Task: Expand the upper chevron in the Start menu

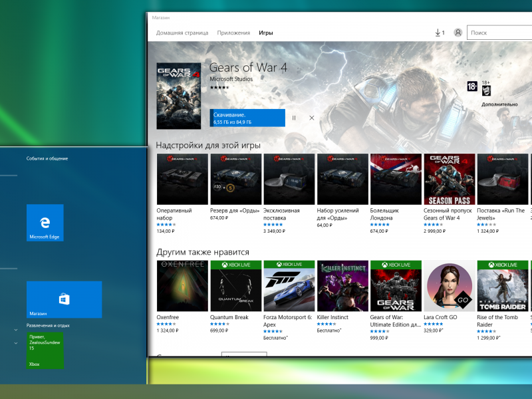Action: coord(15,330)
